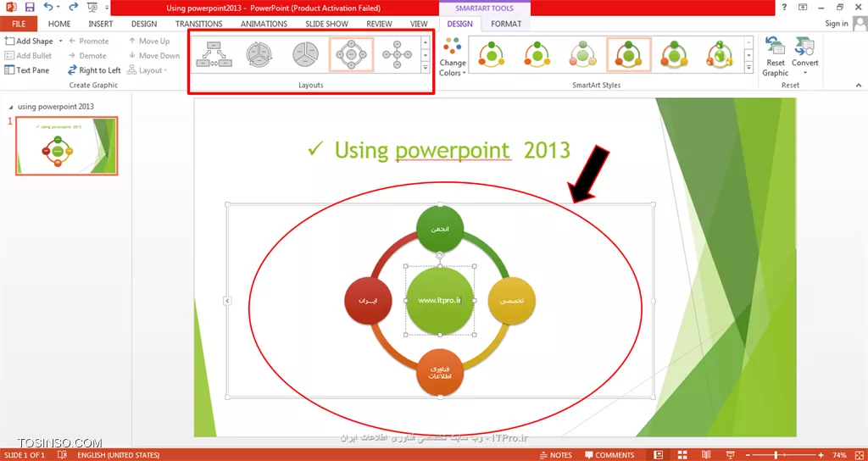Choose the Basic Pie layout thumbnail
Screen dimensions: 868x461
305,55
